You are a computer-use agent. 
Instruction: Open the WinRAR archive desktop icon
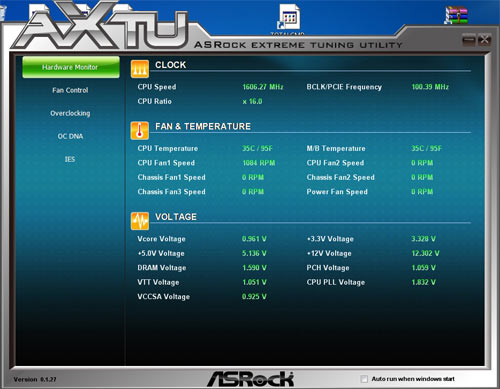tap(456, 15)
